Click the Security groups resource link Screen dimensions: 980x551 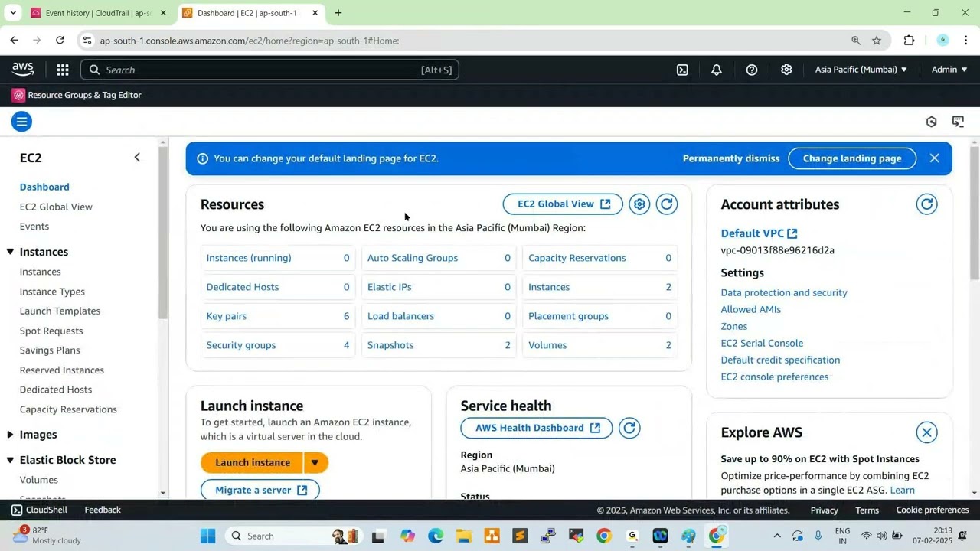[x=240, y=345]
